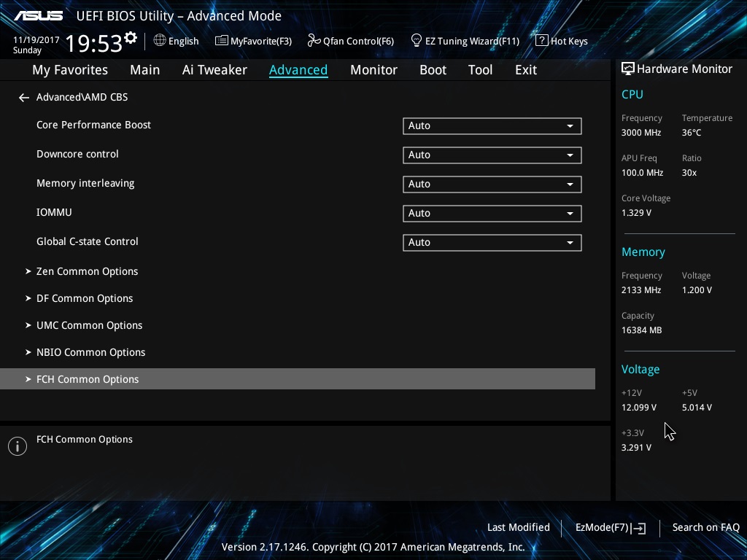Click the date 11/19/2017
The height and width of the screenshot is (560, 747).
click(x=36, y=40)
